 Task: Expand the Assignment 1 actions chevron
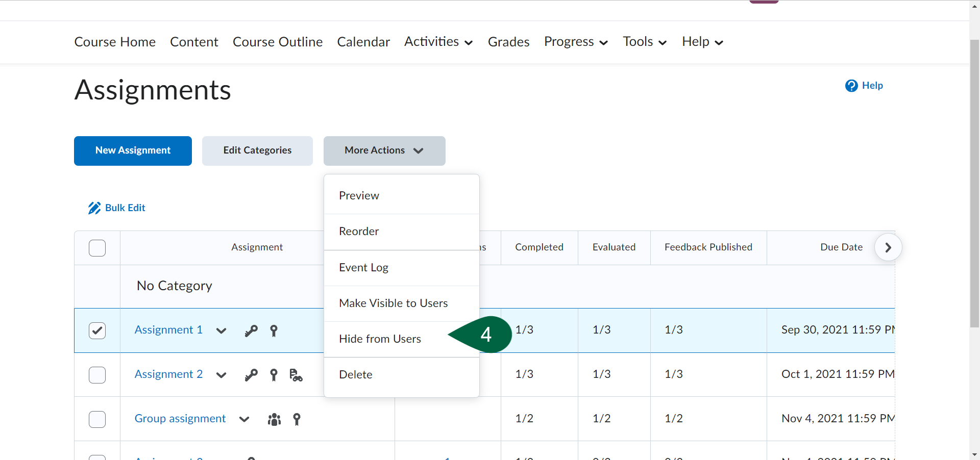click(220, 331)
